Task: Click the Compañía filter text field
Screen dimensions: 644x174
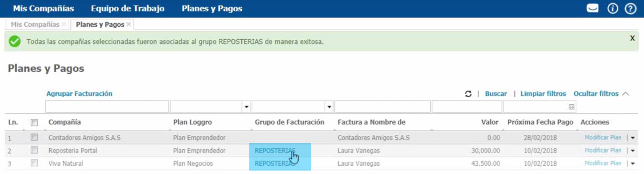Action: 107,107
